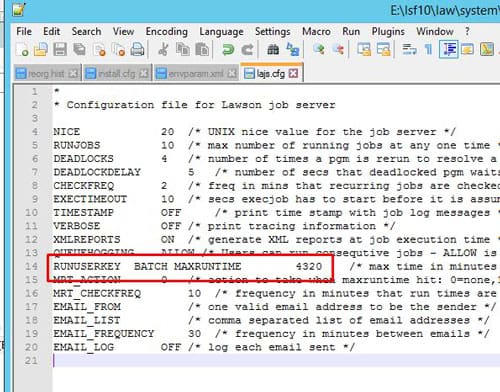Toggle the Indent Guide toolbar button

pos(448,49)
